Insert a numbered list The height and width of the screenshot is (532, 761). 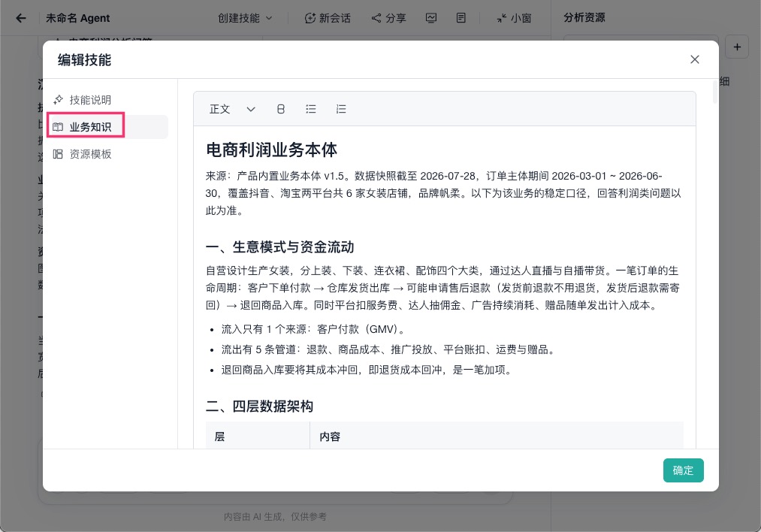point(341,109)
